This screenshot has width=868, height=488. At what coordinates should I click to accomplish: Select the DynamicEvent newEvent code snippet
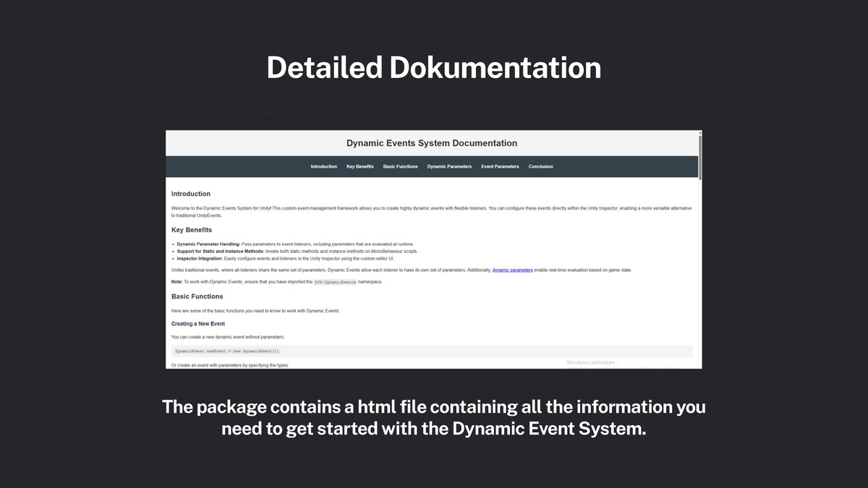pos(227,351)
